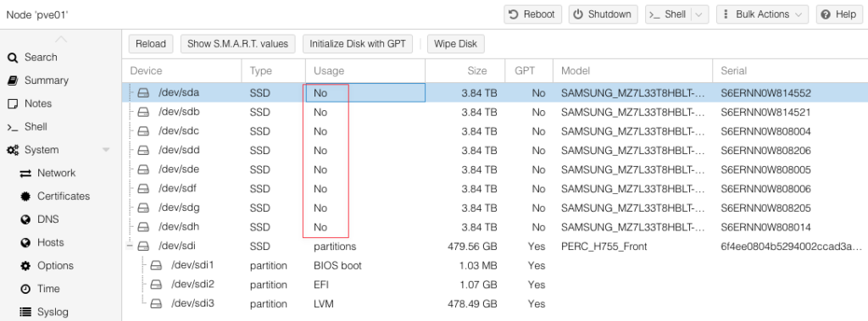
Task: Click the Notes sticky-note icon
Action: pyautogui.click(x=12, y=103)
